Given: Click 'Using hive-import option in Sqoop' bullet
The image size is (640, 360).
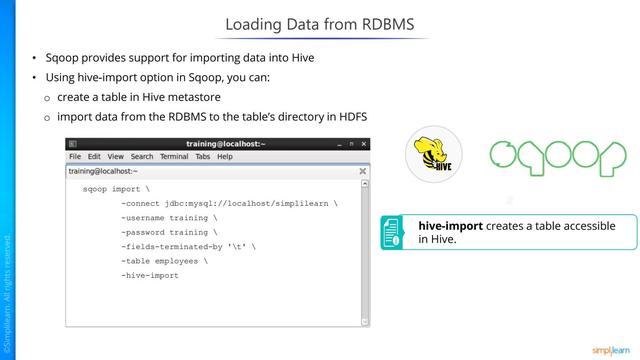Looking at the screenshot, I should [x=158, y=77].
